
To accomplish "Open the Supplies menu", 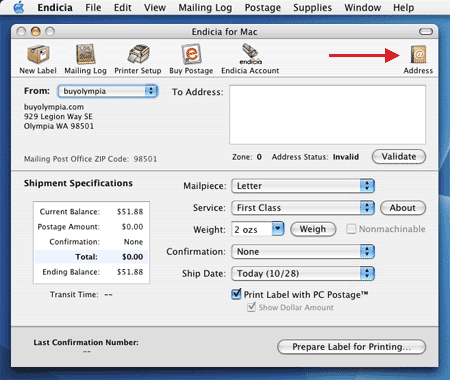I will click(312, 7).
